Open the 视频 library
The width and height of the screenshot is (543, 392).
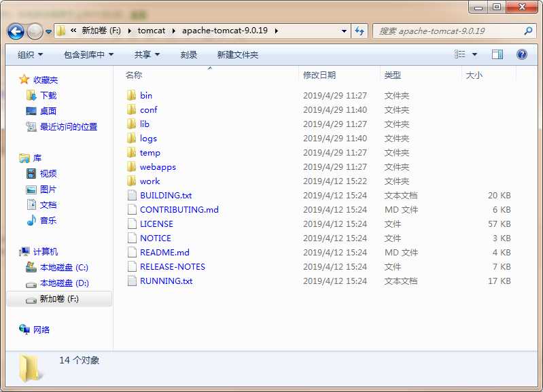48,173
